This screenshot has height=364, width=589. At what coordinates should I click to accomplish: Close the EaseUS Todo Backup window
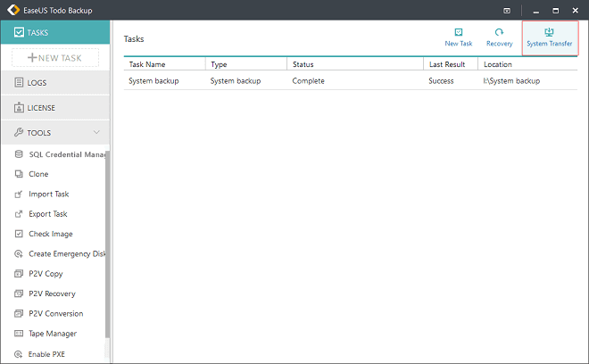point(575,11)
